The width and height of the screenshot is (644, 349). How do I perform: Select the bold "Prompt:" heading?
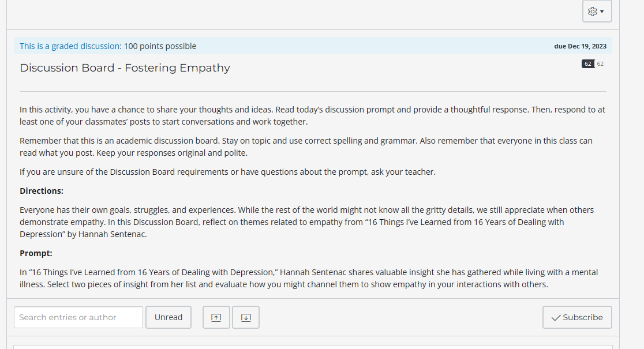coord(35,253)
